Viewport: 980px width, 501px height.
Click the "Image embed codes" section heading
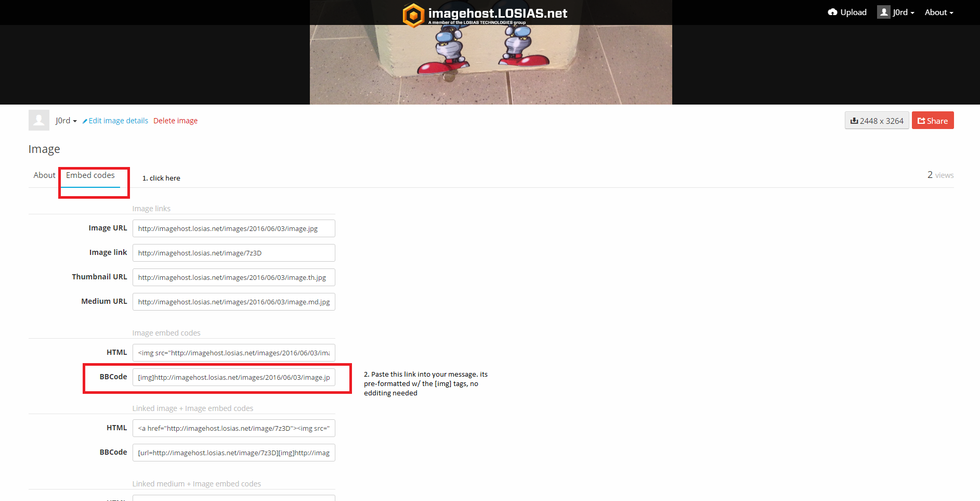[166, 333]
